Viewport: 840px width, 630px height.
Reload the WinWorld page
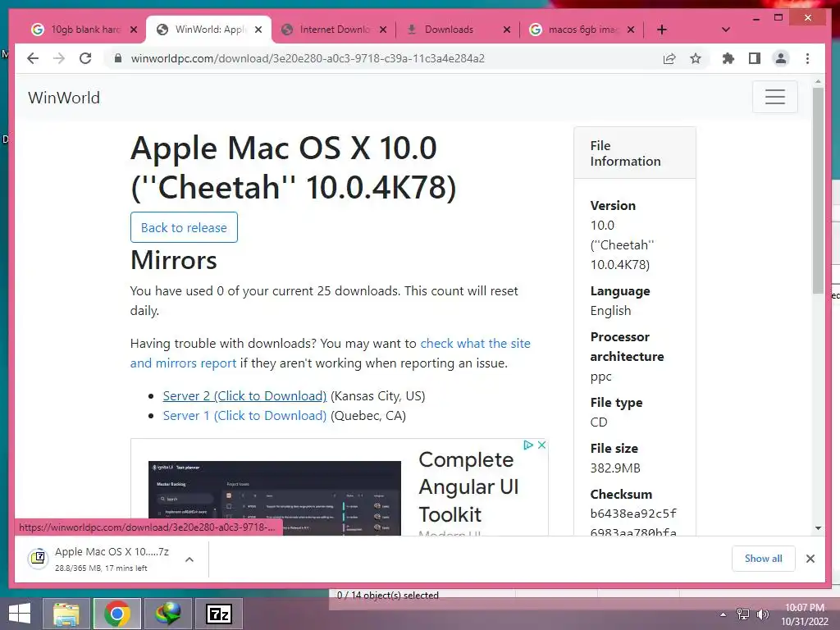pos(85,58)
